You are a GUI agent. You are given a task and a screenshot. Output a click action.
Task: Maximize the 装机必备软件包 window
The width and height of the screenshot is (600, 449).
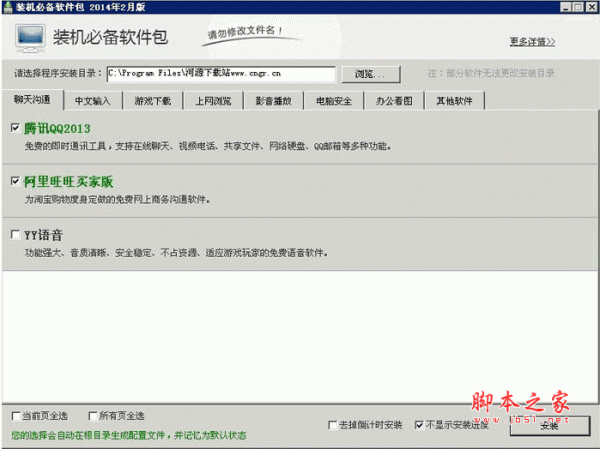(578, 7)
